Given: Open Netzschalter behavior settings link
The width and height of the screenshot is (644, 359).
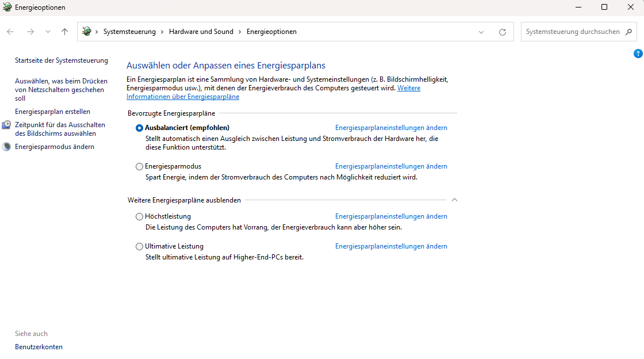Looking at the screenshot, I should [x=61, y=90].
